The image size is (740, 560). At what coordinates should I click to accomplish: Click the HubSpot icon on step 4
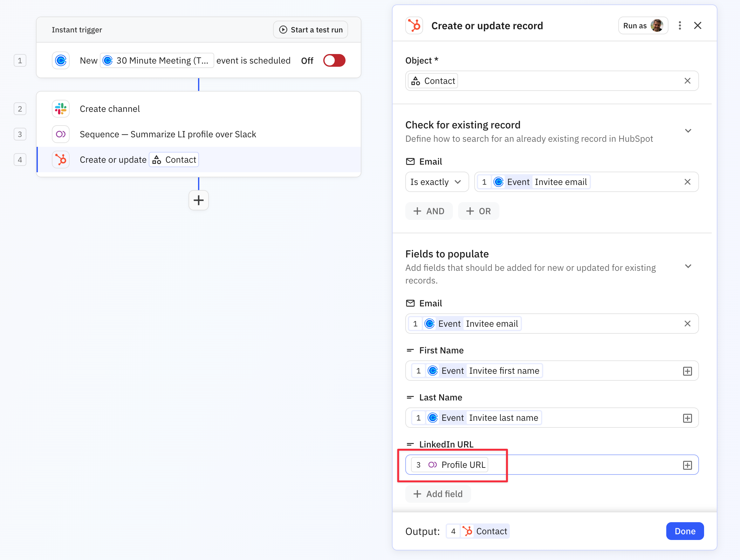coord(60,160)
